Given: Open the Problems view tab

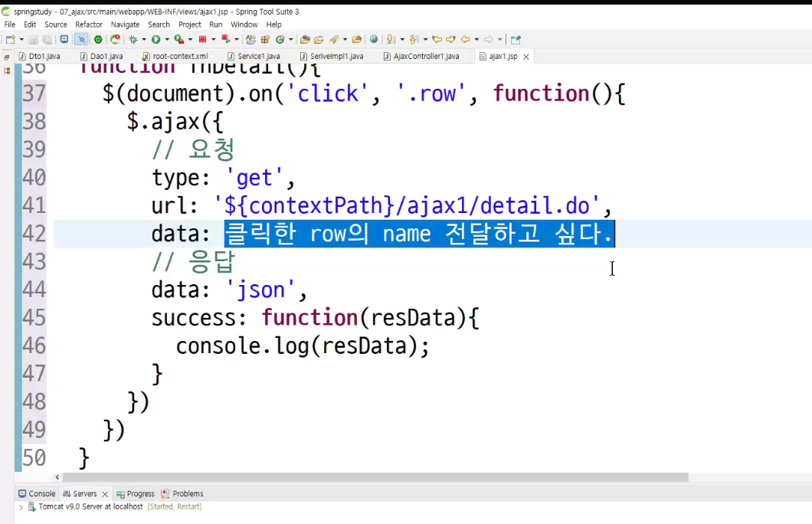Looking at the screenshot, I should 182,493.
